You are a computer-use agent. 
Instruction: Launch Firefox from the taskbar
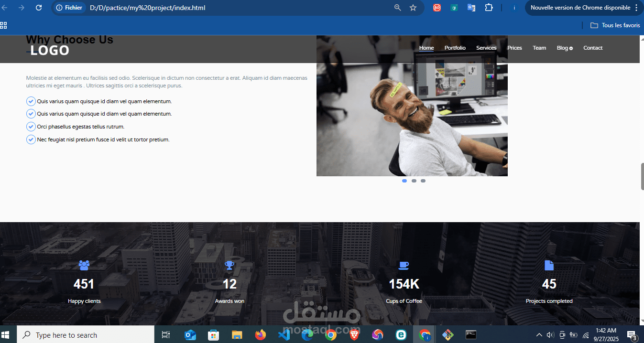coord(260,335)
